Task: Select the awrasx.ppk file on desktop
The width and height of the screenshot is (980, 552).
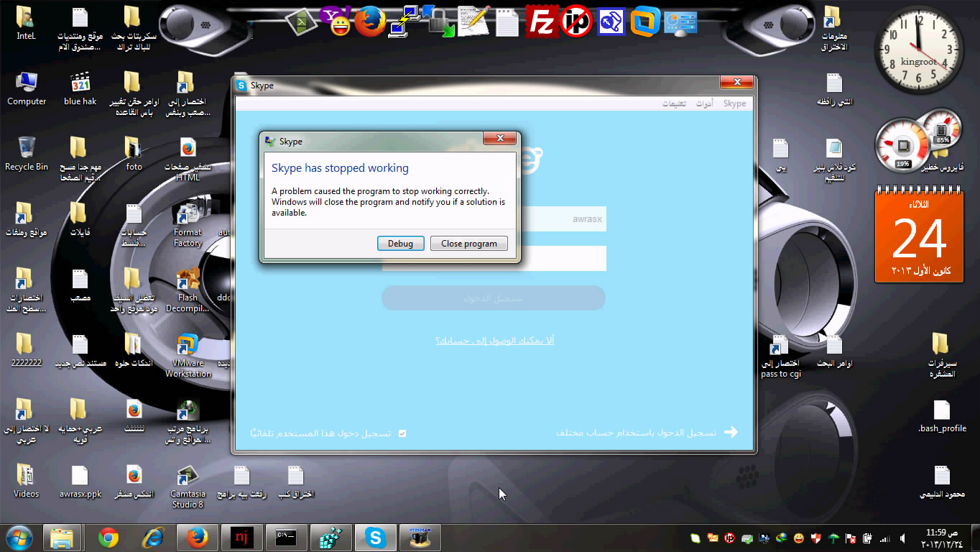Action: click(x=80, y=481)
